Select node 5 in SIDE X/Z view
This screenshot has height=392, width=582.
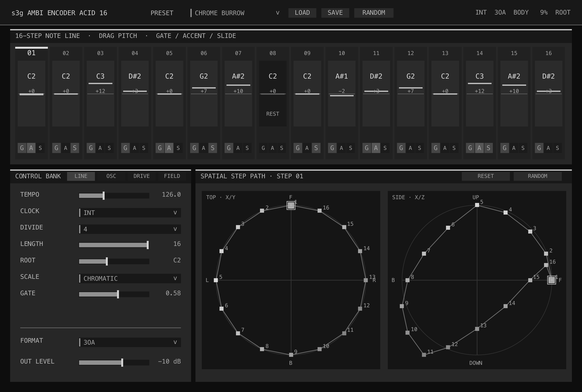[x=477, y=205]
